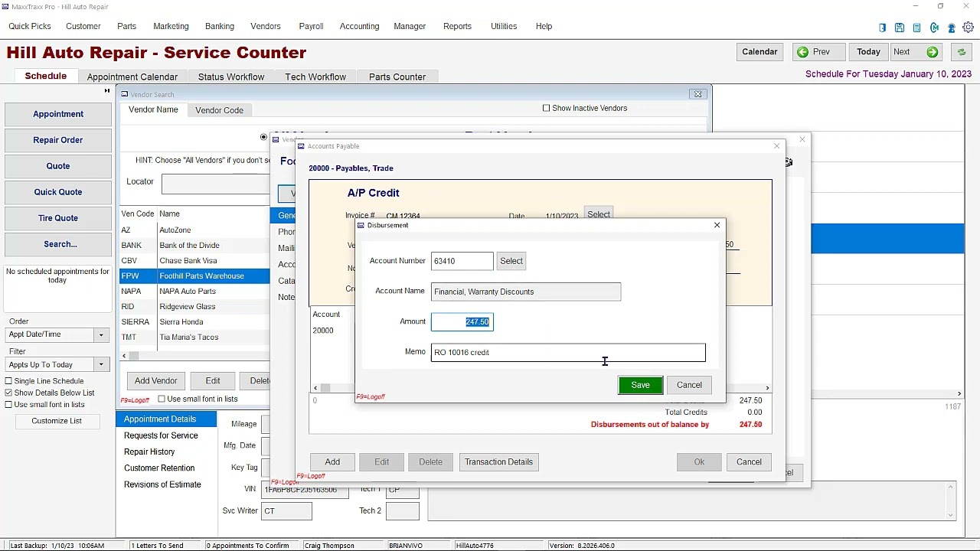This screenshot has height=551, width=980.
Task: Open Repair History section
Action: (x=149, y=452)
